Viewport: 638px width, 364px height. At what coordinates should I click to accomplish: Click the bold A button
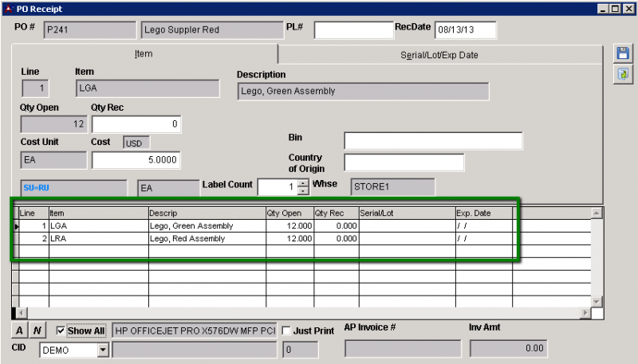tap(21, 331)
